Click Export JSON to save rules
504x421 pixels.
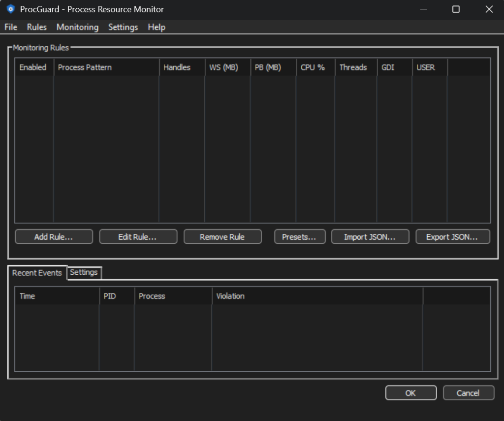tap(452, 236)
